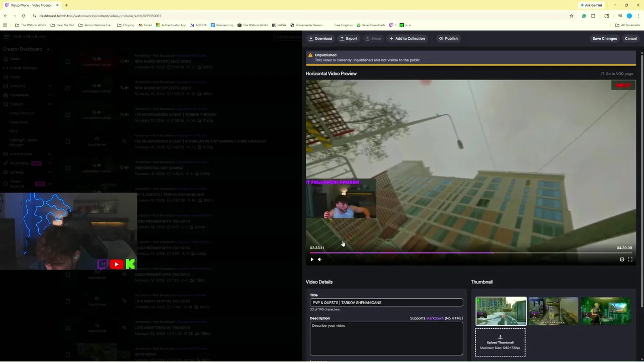
Task: Check the TARKOV TUESDAY video checkbox
Action: point(67,115)
